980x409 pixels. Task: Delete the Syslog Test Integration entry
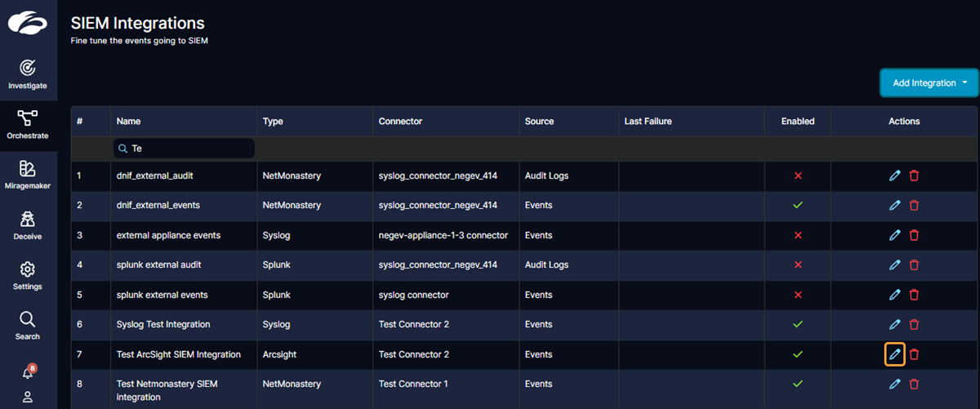click(x=914, y=325)
